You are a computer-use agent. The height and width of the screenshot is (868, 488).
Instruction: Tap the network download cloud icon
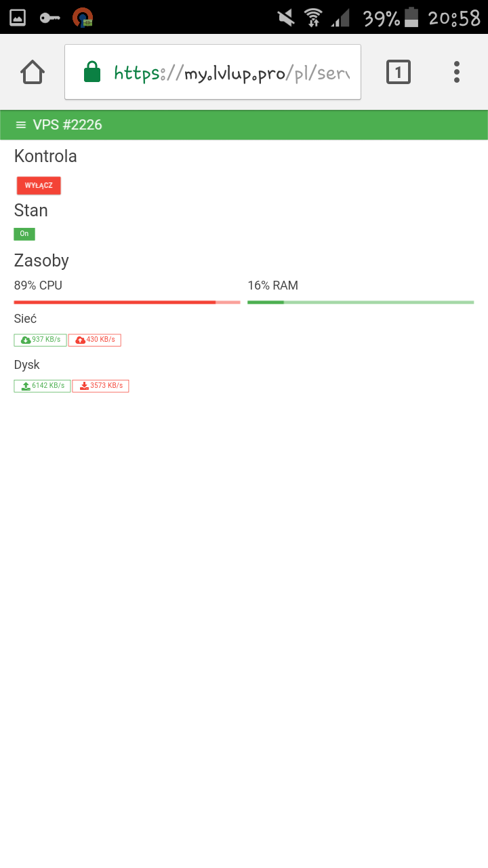tap(26, 340)
